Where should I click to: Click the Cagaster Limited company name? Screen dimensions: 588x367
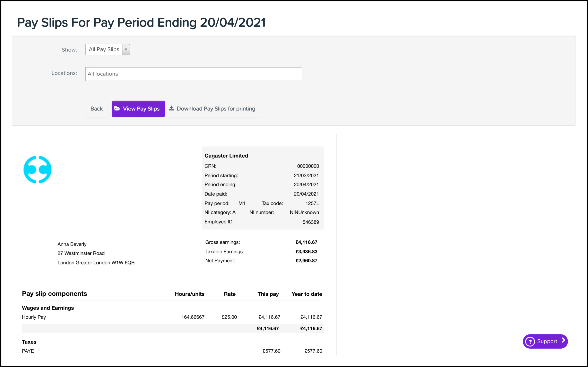(x=226, y=156)
